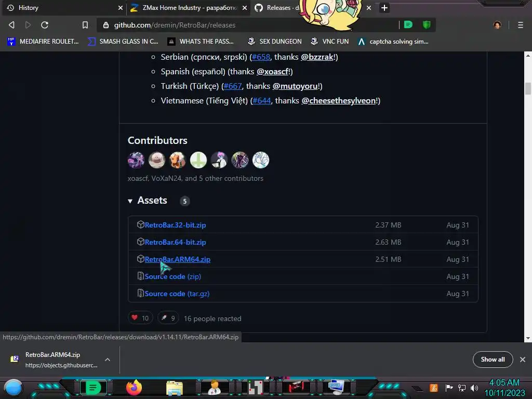Open pull request #667 link
Screen dimensions: 532x399
coord(233,86)
